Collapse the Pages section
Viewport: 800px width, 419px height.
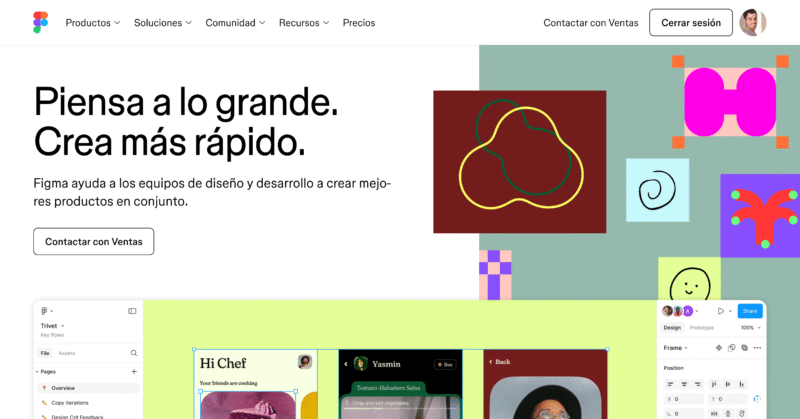(37, 372)
